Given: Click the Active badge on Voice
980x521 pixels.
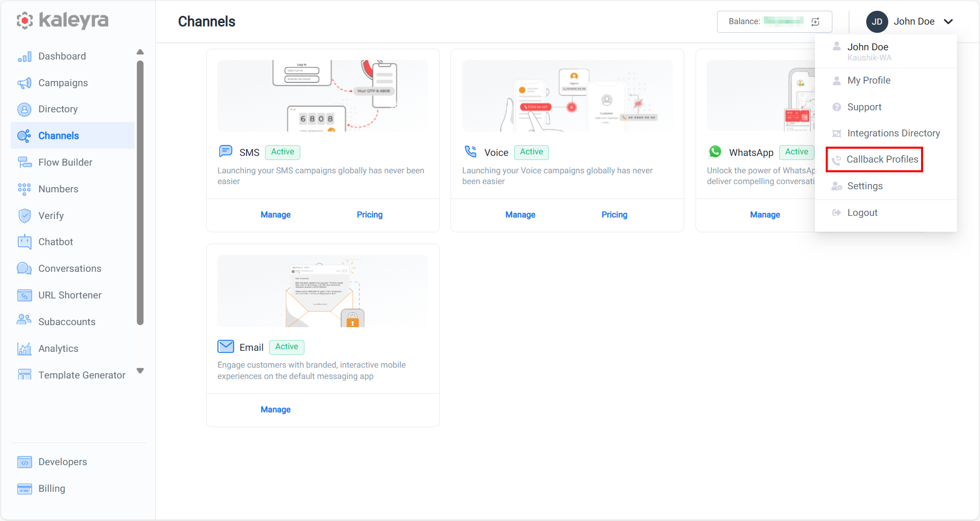Looking at the screenshot, I should pyautogui.click(x=532, y=152).
